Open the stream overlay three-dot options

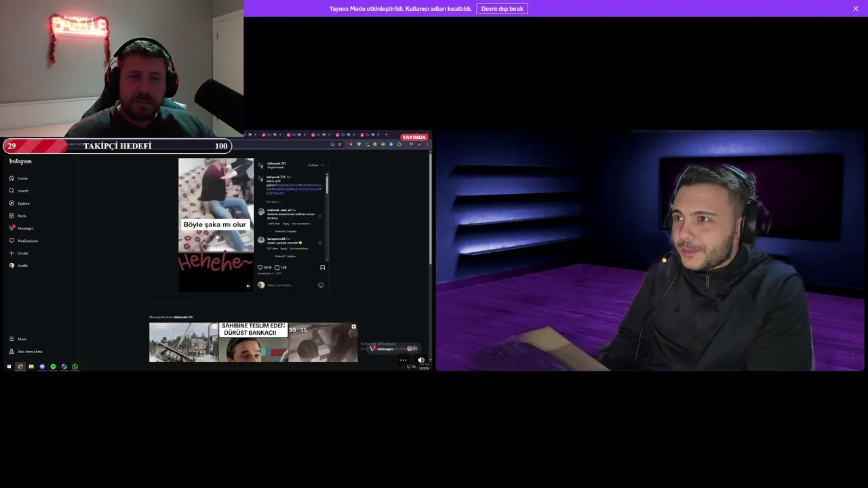coord(403,360)
